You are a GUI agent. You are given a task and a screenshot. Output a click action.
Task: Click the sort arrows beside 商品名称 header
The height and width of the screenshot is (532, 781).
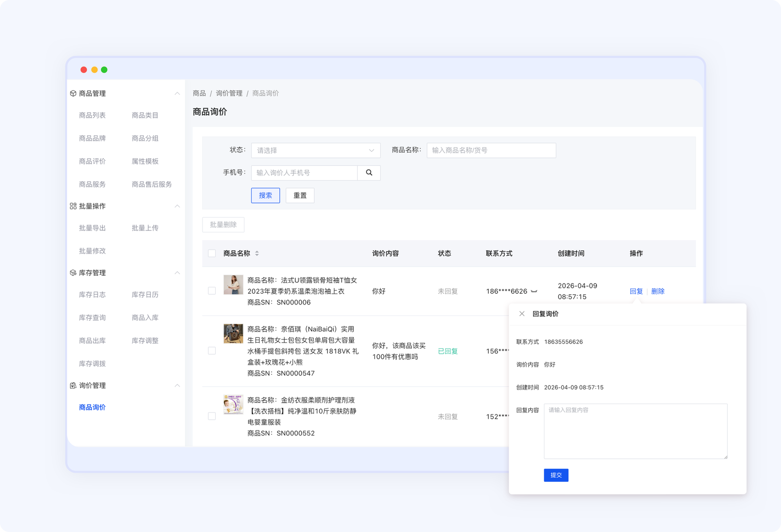coord(257,253)
